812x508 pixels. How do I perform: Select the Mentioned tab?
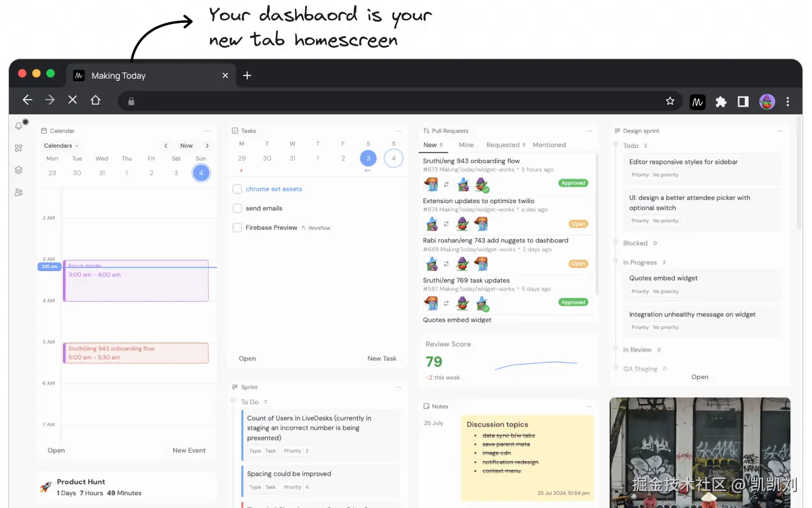click(x=549, y=145)
